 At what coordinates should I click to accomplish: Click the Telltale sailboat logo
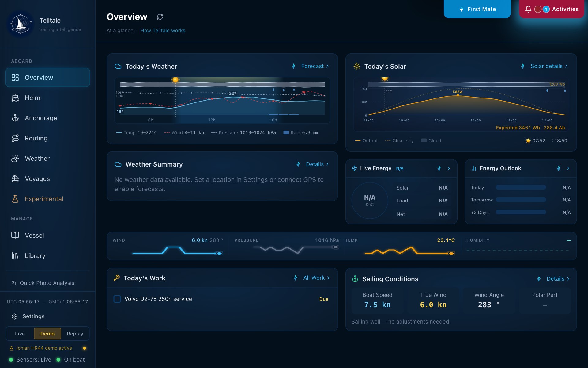pos(21,24)
